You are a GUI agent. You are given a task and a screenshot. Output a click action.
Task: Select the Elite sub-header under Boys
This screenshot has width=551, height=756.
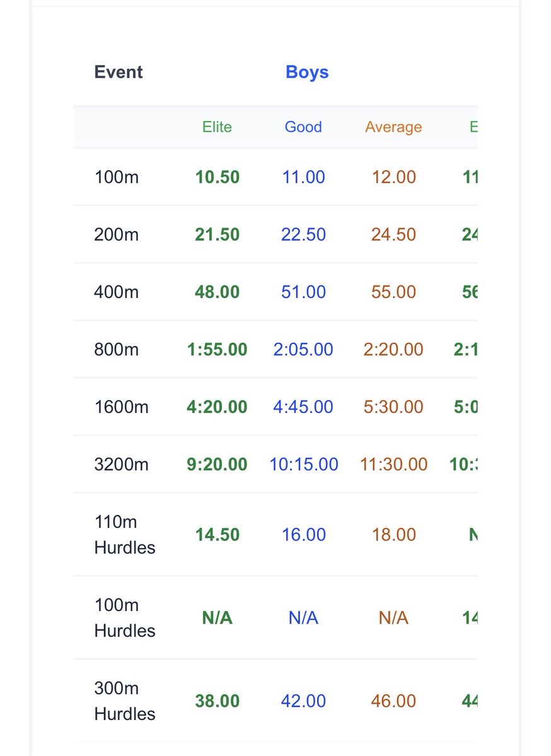(217, 127)
